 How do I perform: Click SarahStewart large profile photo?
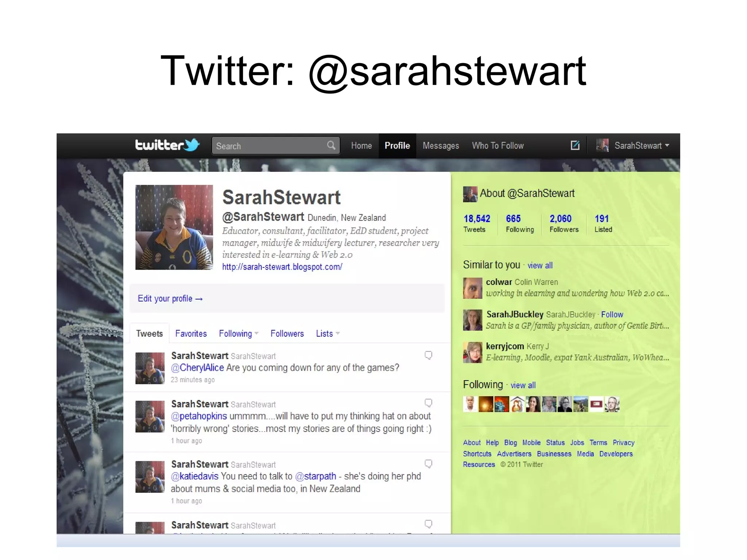(174, 227)
